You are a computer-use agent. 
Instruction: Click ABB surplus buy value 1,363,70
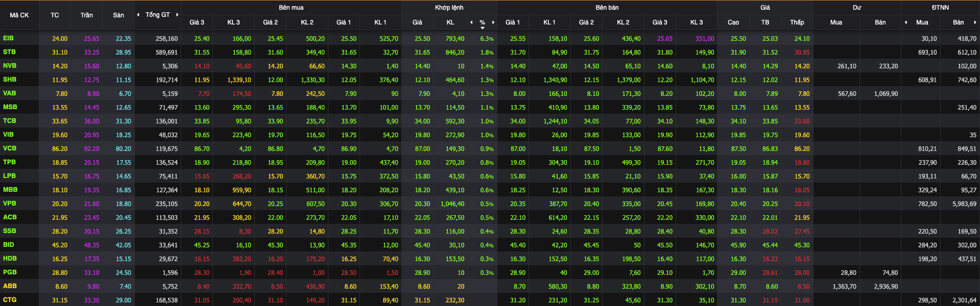pyautogui.click(x=844, y=287)
